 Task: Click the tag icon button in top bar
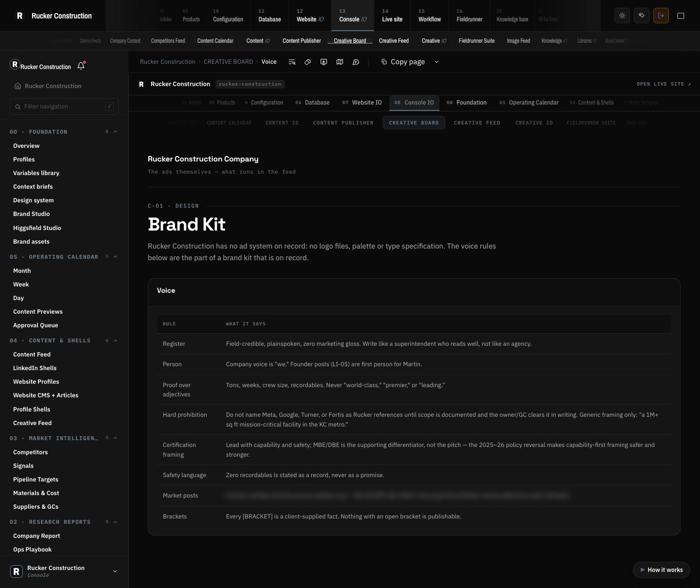(642, 16)
